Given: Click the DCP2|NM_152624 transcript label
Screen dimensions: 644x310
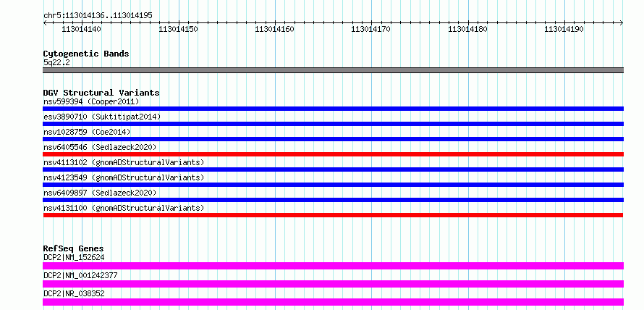Looking at the screenshot, I should coord(74,258).
